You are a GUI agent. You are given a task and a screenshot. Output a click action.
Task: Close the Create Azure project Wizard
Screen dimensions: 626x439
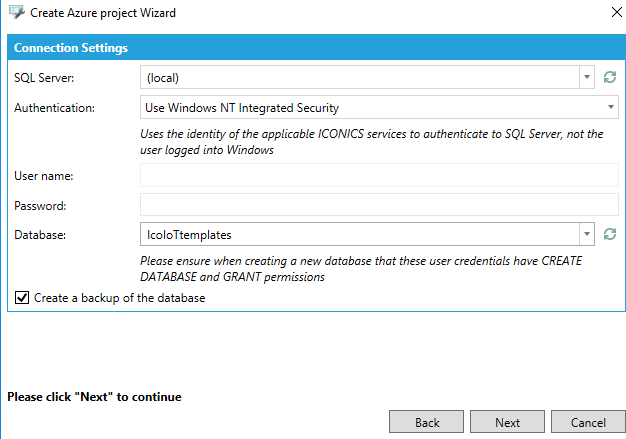[612, 13]
